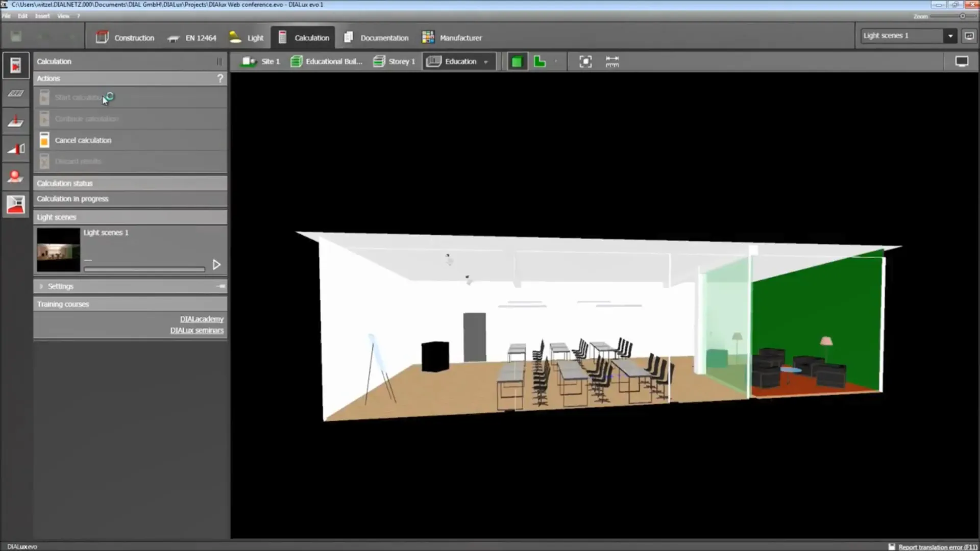This screenshot has height=551, width=980.
Task: Click the measure distance toolbar icon
Action: [612, 62]
